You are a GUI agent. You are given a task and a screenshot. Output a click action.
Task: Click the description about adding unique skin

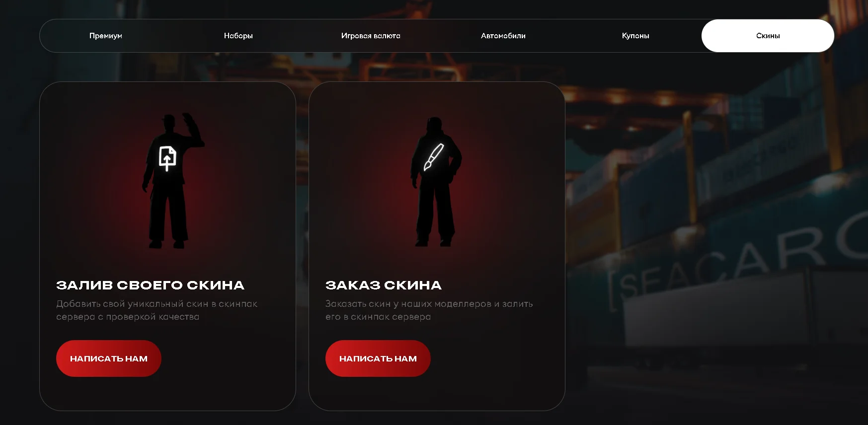(x=157, y=310)
